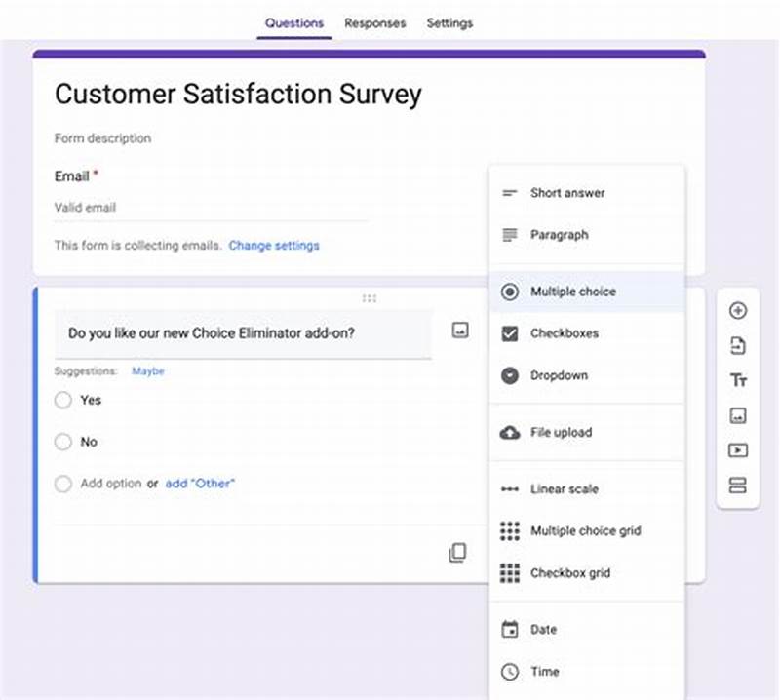780x700 pixels.
Task: Click the Add question plus icon
Action: pyautogui.click(x=738, y=309)
